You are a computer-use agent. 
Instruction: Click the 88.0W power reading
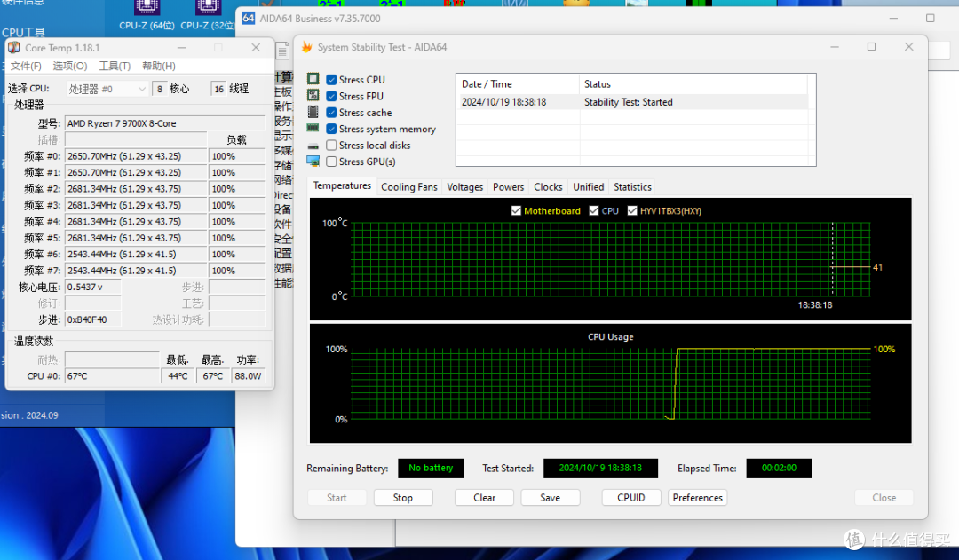point(248,376)
